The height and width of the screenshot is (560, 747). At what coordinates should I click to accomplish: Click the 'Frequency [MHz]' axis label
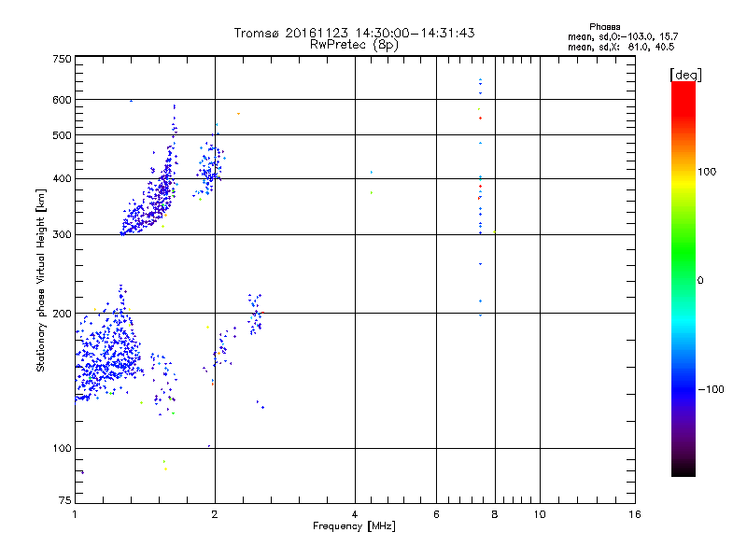tap(354, 526)
